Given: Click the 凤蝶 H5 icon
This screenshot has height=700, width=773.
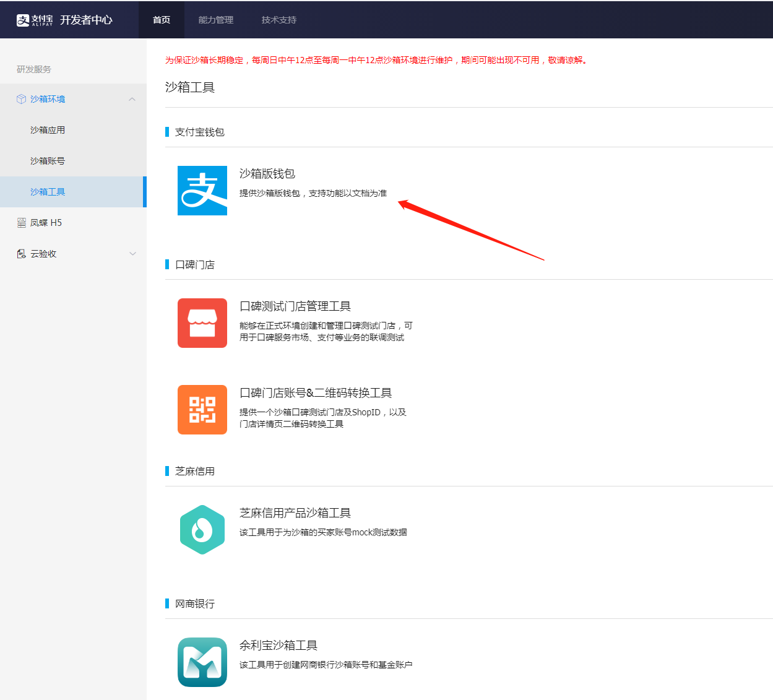Looking at the screenshot, I should tap(22, 223).
